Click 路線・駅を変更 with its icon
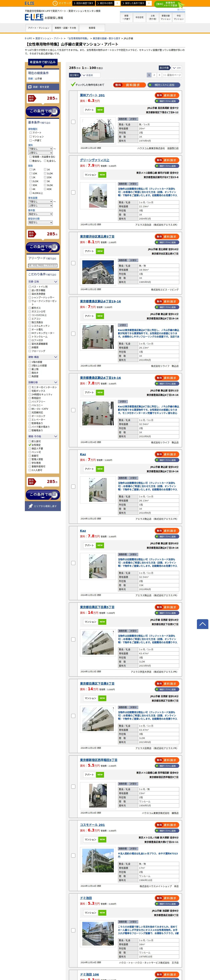 (43, 87)
